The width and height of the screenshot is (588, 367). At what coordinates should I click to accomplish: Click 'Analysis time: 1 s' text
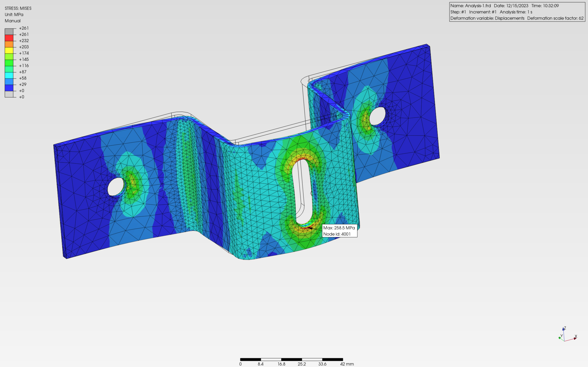[x=516, y=12]
